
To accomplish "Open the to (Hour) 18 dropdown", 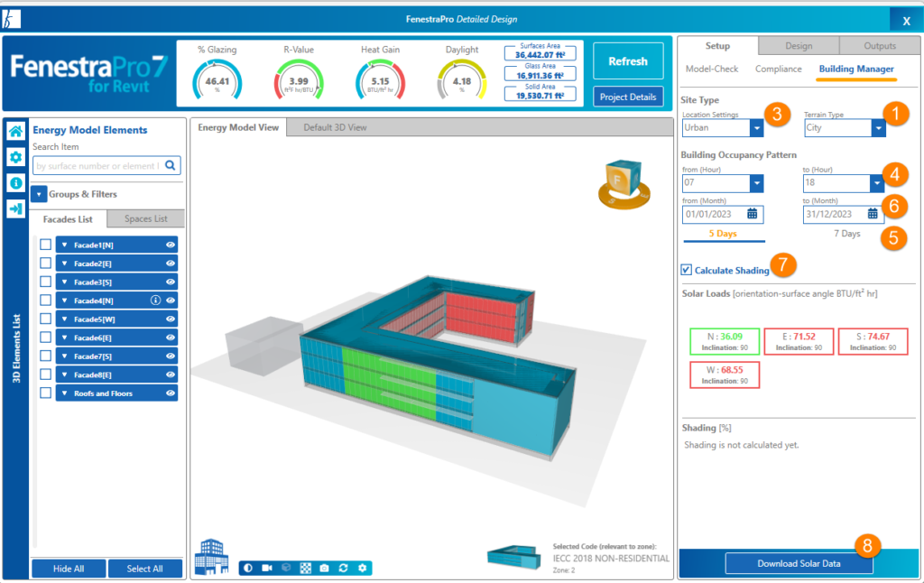I will [877, 183].
